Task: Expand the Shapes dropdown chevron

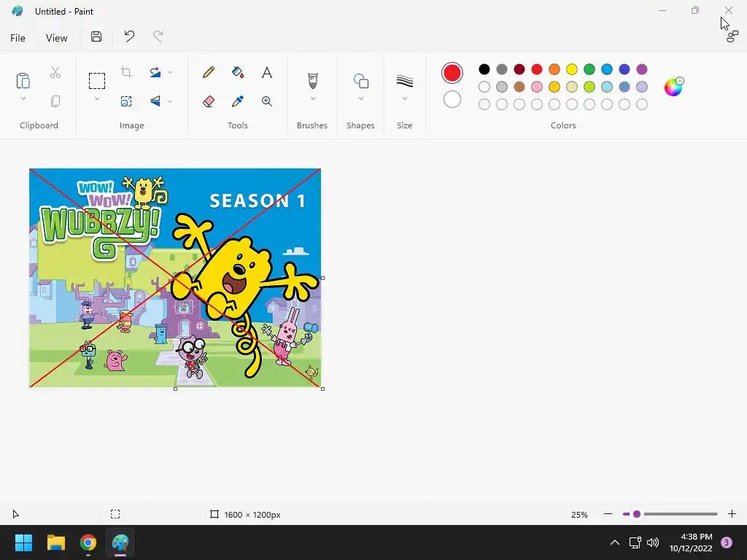Action: (x=361, y=98)
